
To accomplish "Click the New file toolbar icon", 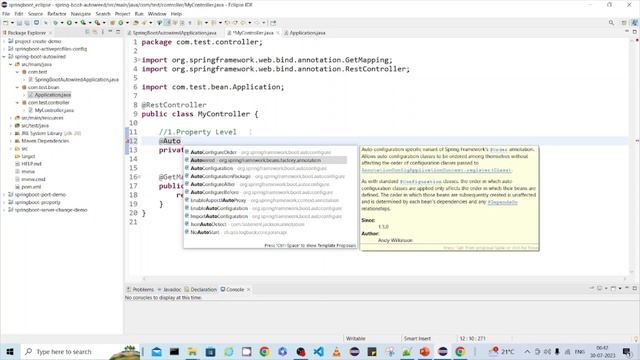I will [x=6, y=23].
